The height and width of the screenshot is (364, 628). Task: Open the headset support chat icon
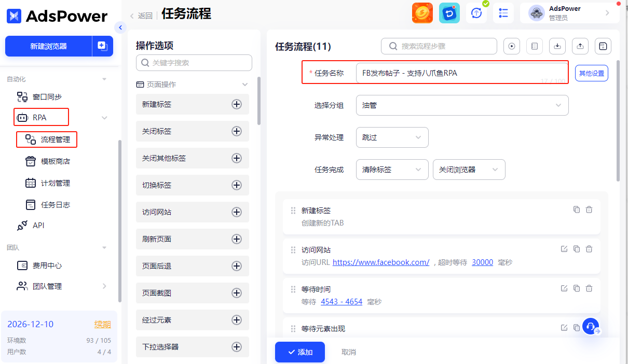(591, 327)
